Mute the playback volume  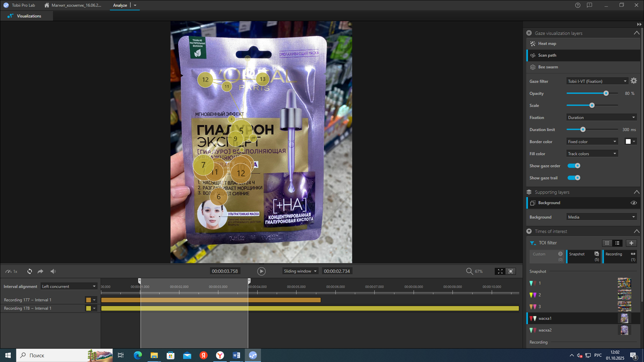pos(53,271)
